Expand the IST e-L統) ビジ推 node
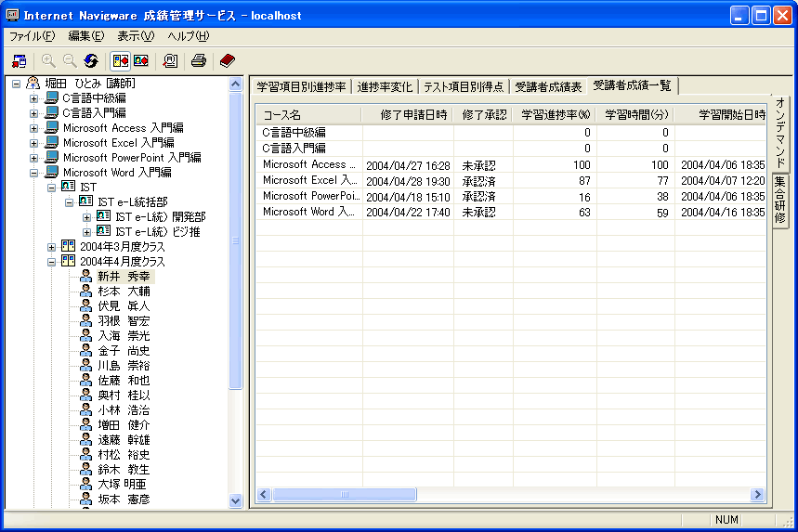Image resolution: width=798 pixels, height=532 pixels. (87, 232)
